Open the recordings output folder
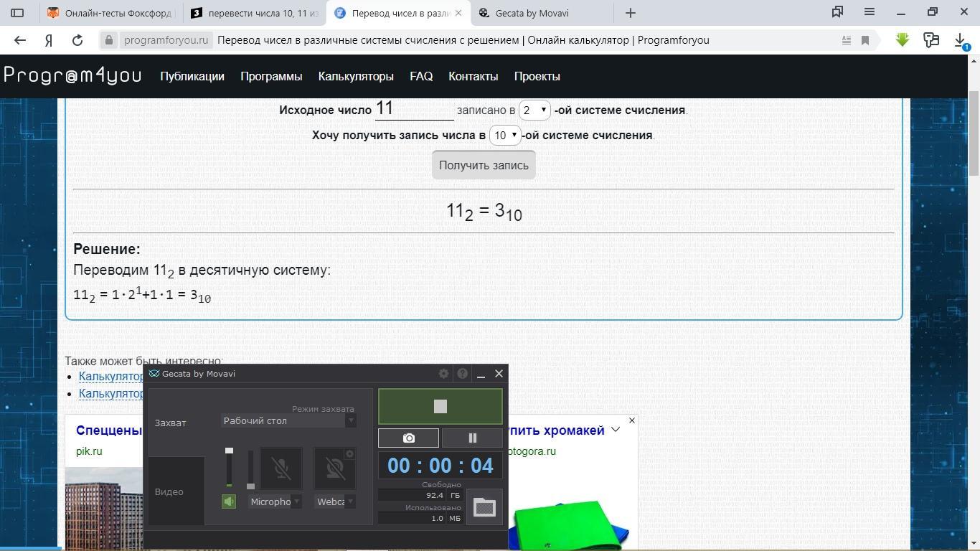Screen dimensions: 980x551 [x=484, y=507]
